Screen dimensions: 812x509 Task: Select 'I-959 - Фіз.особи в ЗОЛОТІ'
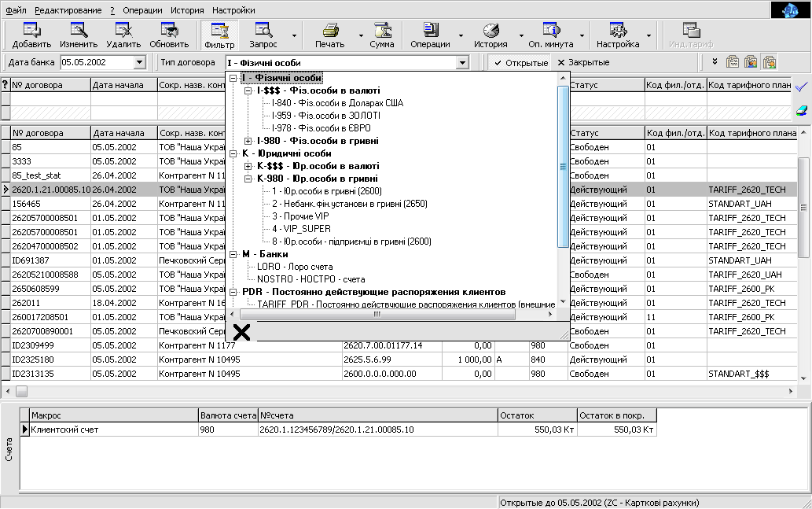tap(326, 116)
